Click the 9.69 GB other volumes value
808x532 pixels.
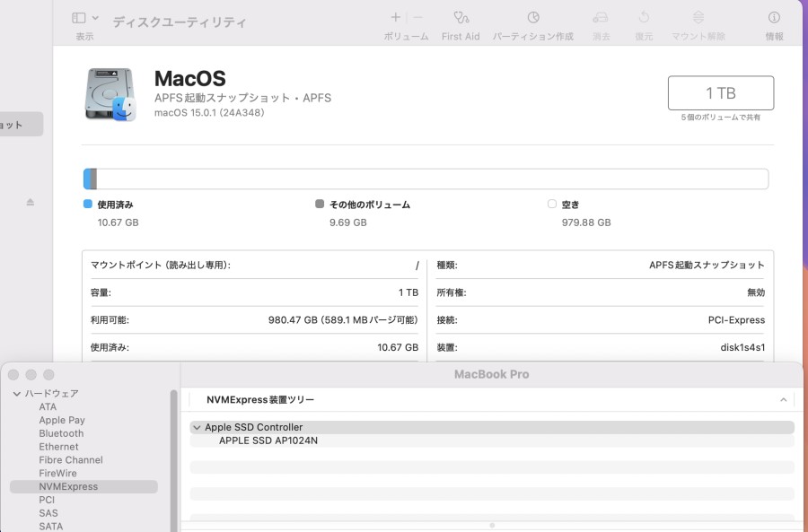348,222
